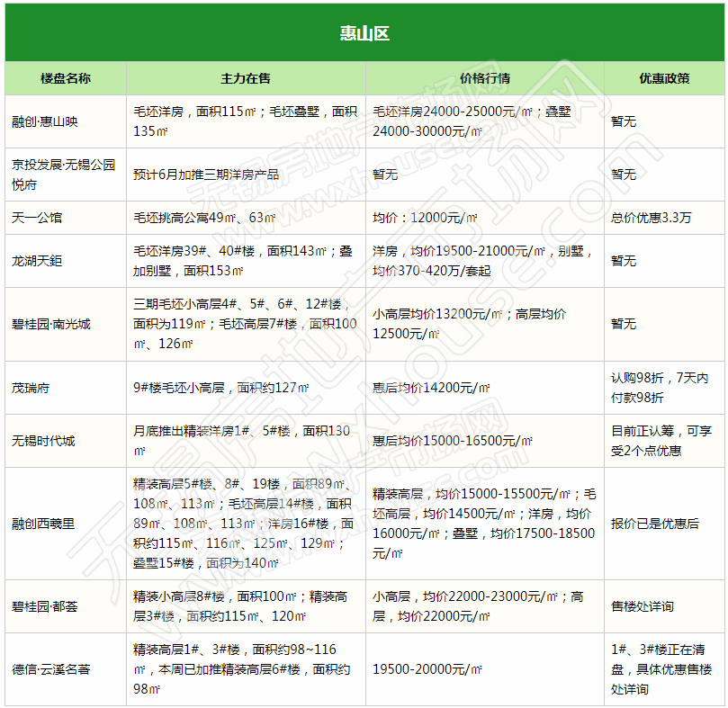Open the 融创·惠山映 property name
Viewport: 728px width, 708px height.
click(x=45, y=121)
